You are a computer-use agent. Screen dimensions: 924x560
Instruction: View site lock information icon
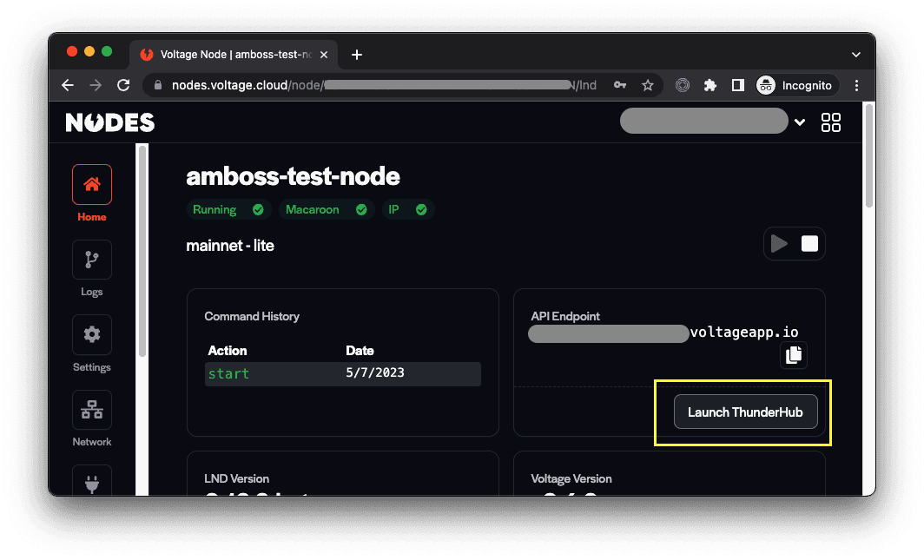coord(158,85)
